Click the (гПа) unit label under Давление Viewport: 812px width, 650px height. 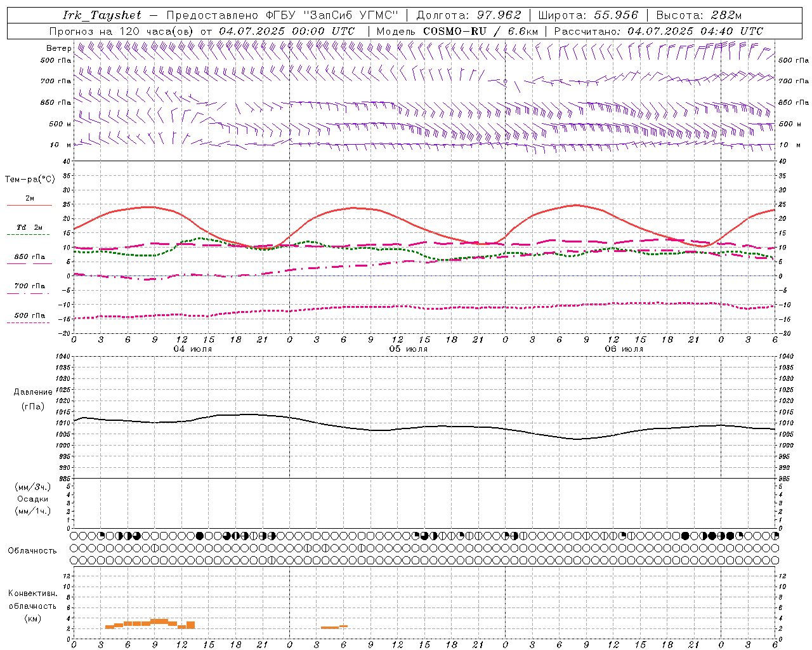coord(33,406)
